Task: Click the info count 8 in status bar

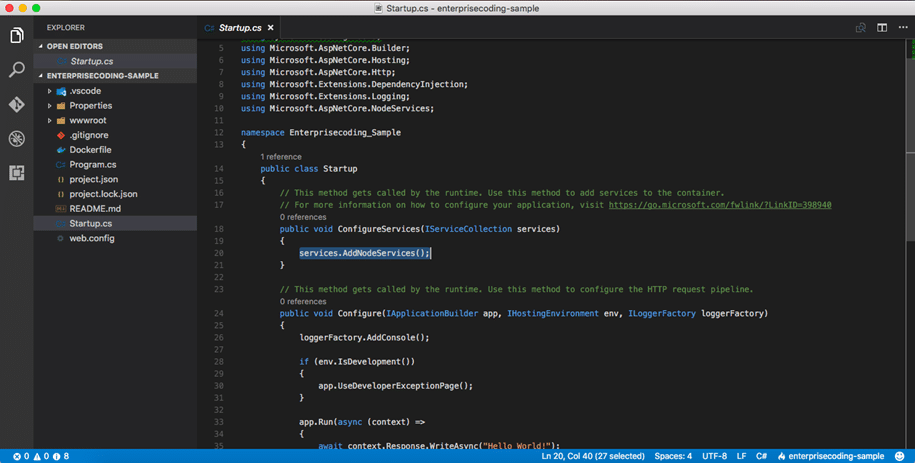Action: (x=61, y=456)
